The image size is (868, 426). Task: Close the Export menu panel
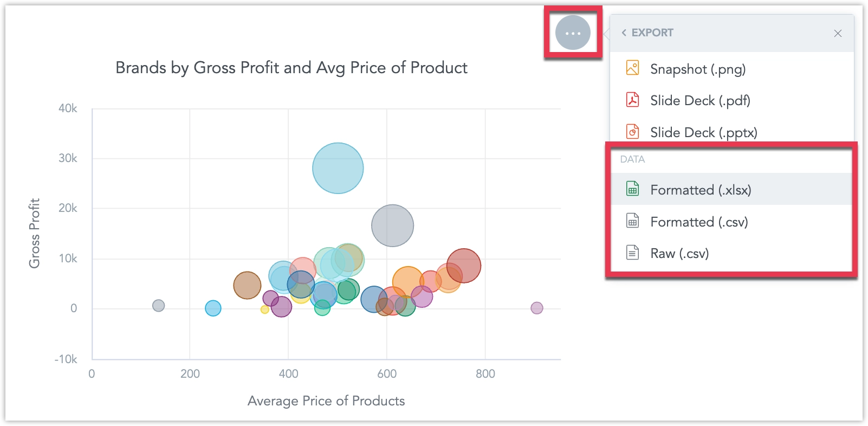point(838,33)
